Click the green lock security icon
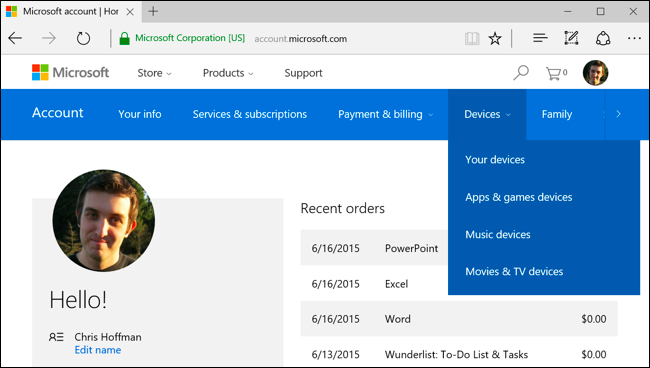This screenshot has height=368, width=650. pyautogui.click(x=124, y=39)
